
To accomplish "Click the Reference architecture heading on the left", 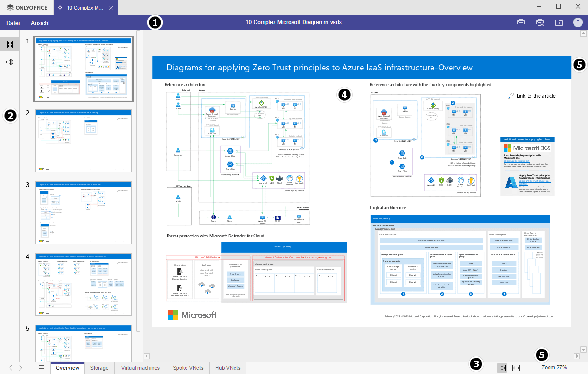I will 186,85.
